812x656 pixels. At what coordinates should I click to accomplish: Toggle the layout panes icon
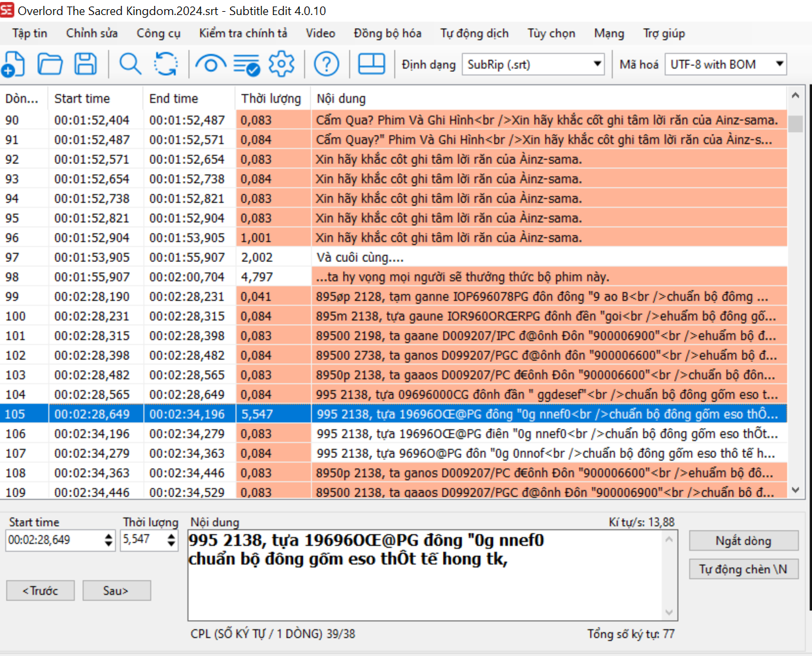click(372, 64)
